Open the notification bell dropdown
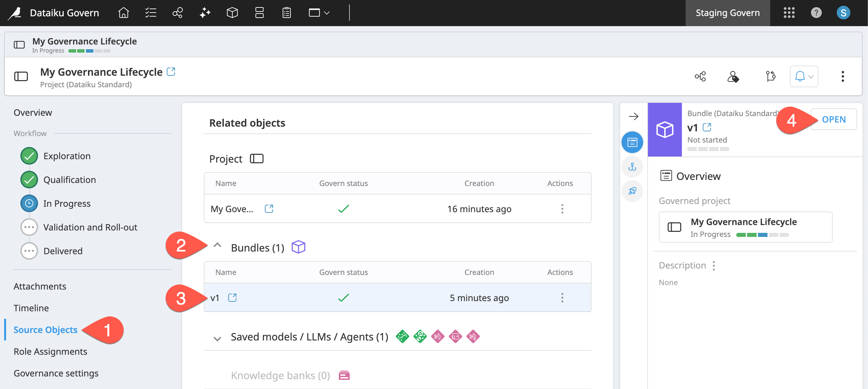Image resolution: width=868 pixels, height=389 pixels. [x=804, y=76]
